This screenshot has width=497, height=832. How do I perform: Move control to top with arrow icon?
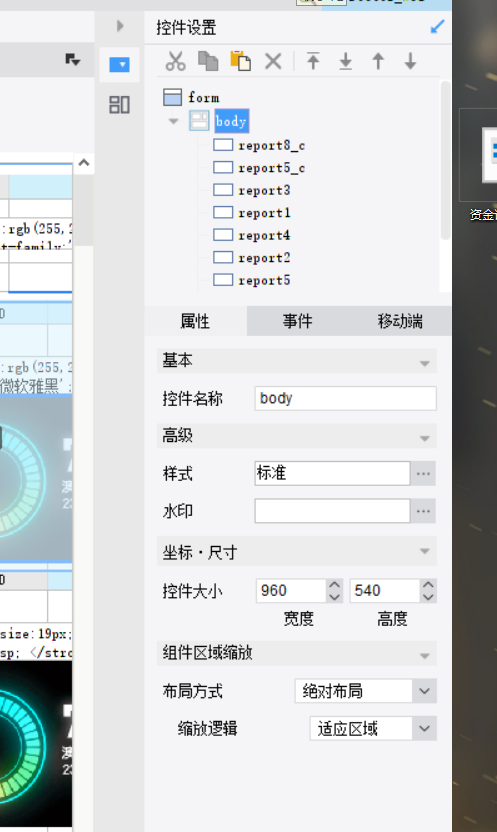point(313,61)
